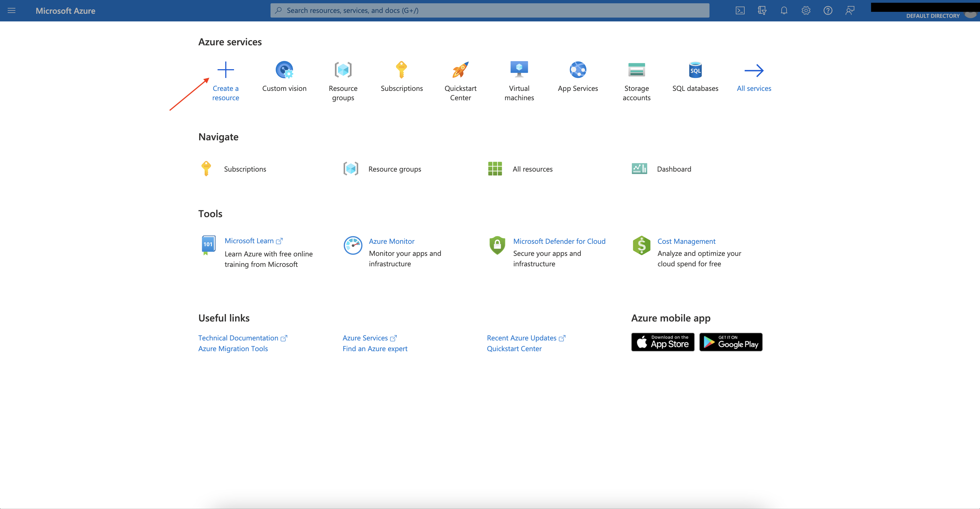Open the Azure Migration Tools link

coord(233,349)
